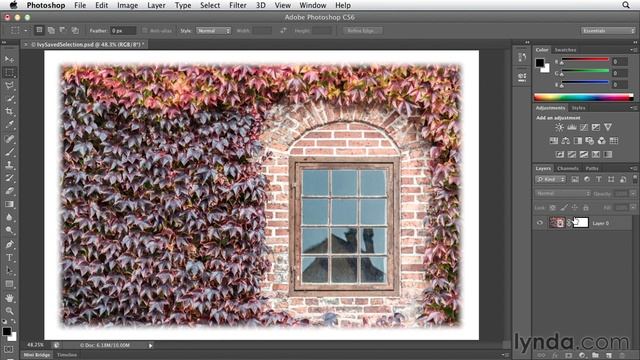This screenshot has width=640, height=360.
Task: Select the Rectangular Marquee tool in toolbox
Action: pos(9,73)
